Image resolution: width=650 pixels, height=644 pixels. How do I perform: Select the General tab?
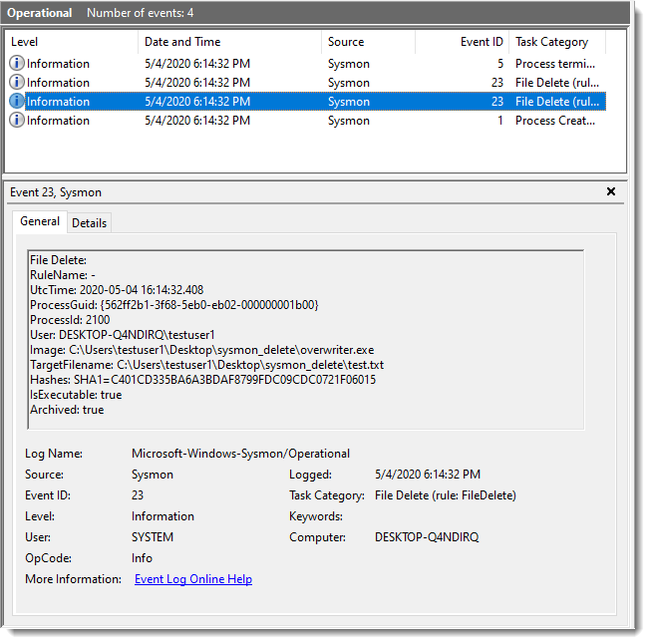click(x=40, y=222)
